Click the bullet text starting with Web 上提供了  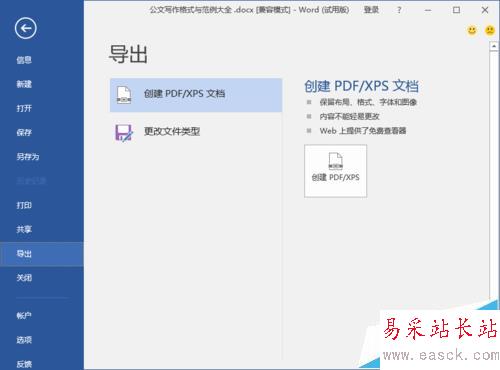click(363, 131)
